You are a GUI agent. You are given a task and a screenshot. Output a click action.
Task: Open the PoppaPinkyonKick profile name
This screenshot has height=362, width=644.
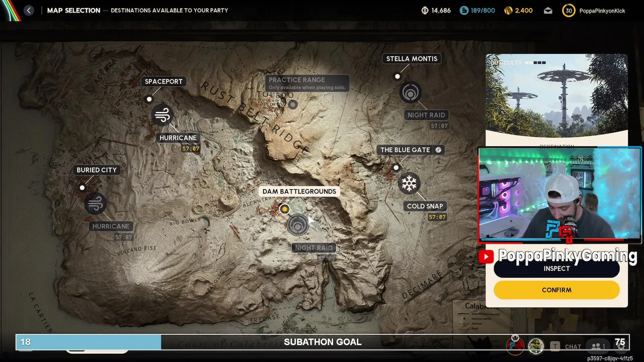tap(602, 11)
